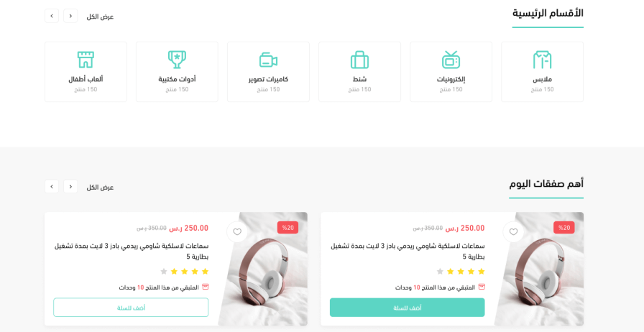Viewport: 644px width, 332px height.
Task: Advance today's deals carousel with right chevron
Action: (52, 187)
